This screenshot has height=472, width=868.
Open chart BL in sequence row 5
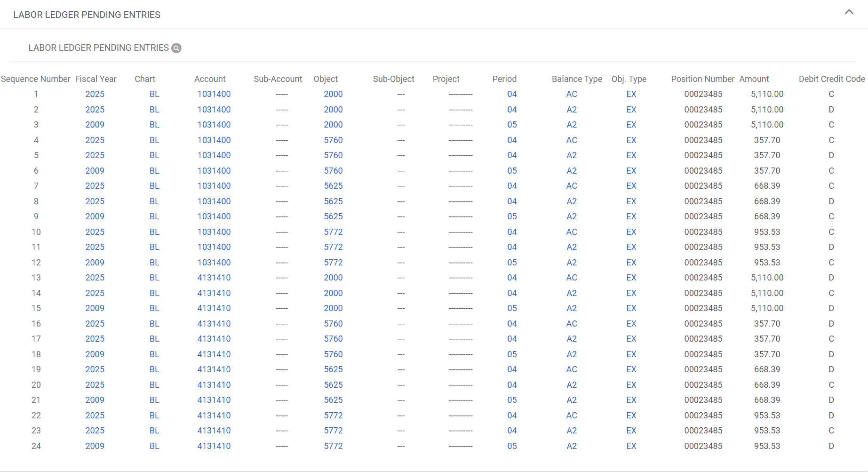(154, 155)
